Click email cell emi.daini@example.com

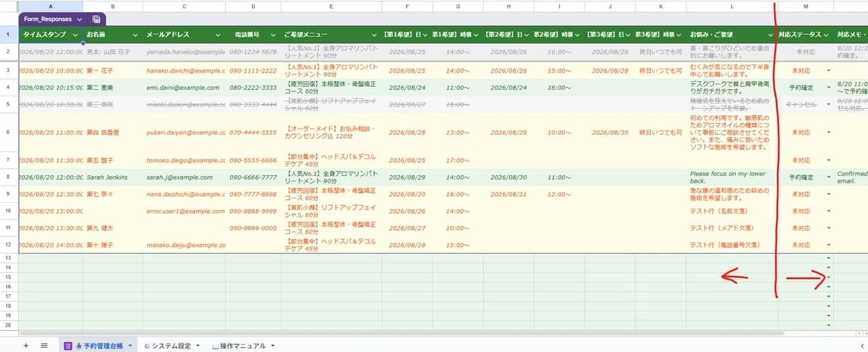coord(184,87)
